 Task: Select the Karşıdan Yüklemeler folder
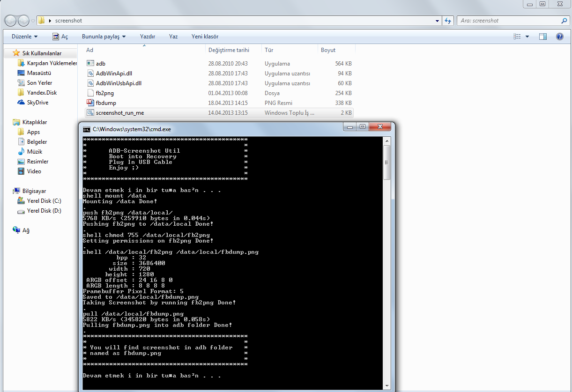tap(52, 63)
